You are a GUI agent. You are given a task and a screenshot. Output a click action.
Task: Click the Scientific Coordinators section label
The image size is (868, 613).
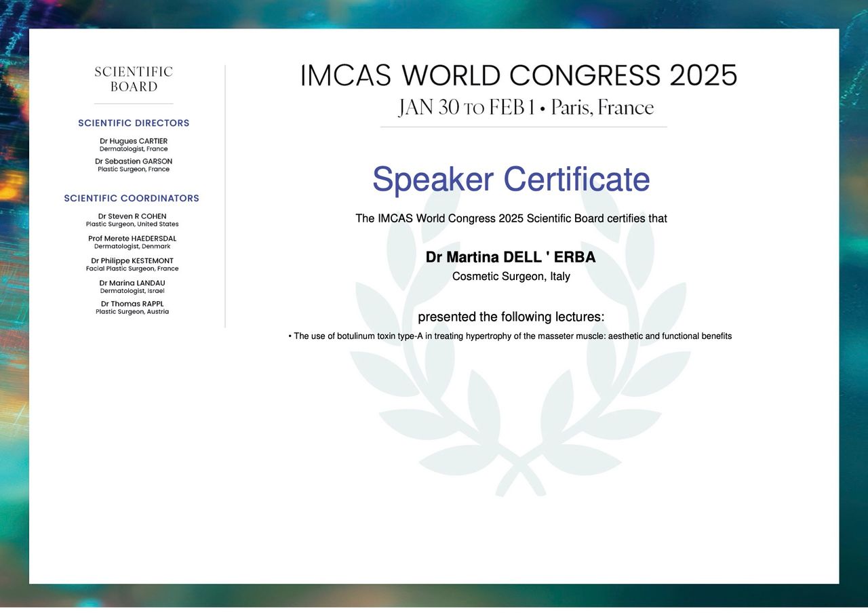132,199
